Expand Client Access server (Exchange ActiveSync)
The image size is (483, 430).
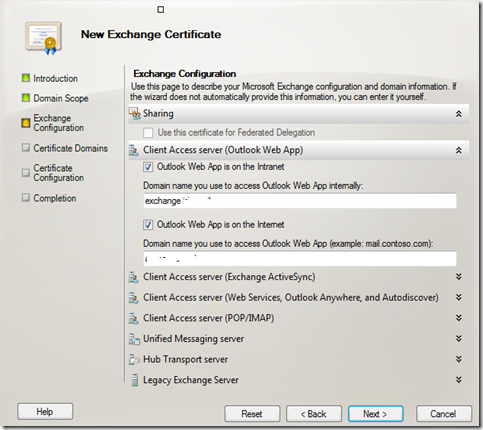click(x=459, y=277)
